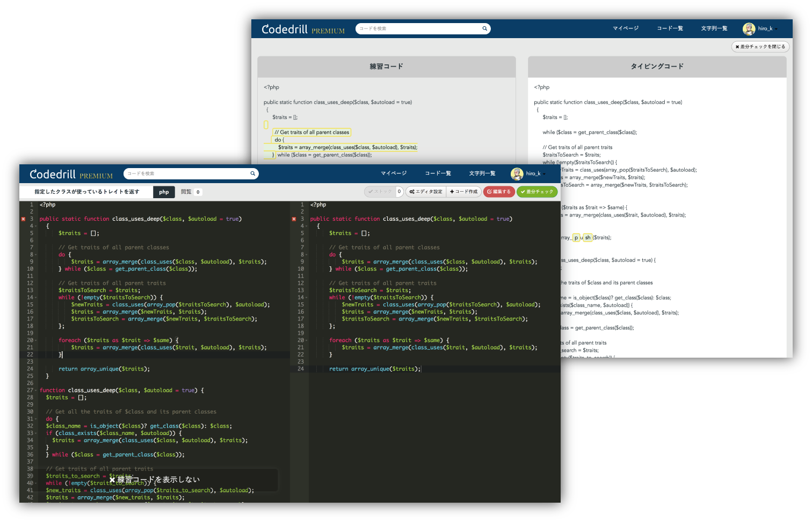Click the search magnifier icon in the back window

[484, 28]
